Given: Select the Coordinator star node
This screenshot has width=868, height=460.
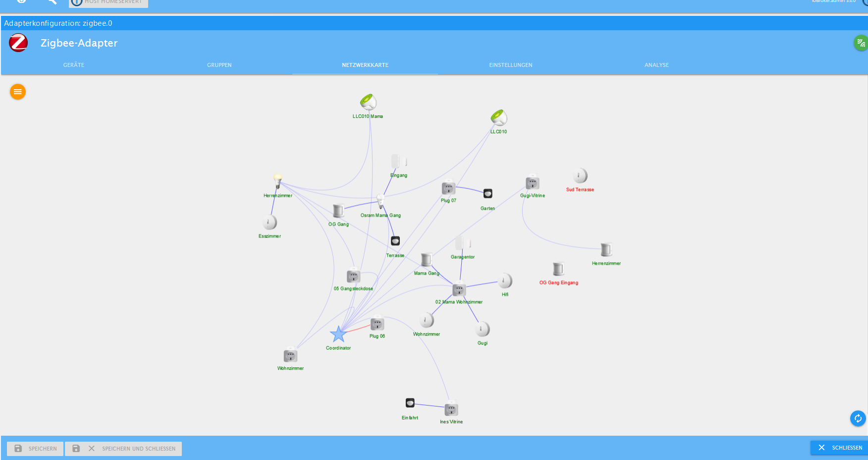Looking at the screenshot, I should point(338,335).
